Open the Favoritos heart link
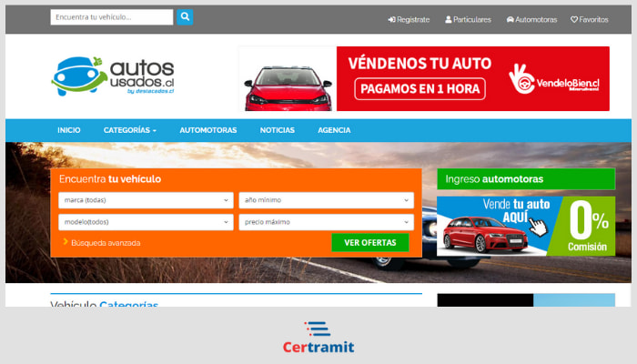This screenshot has width=637, height=364. click(x=590, y=19)
